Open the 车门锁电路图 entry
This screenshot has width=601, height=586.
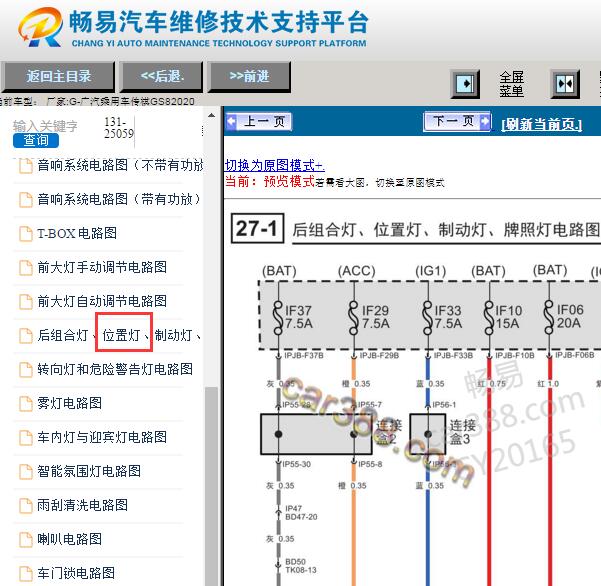tap(76, 573)
